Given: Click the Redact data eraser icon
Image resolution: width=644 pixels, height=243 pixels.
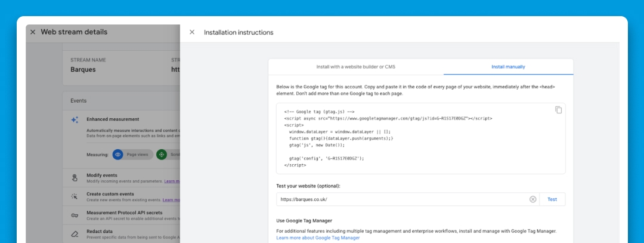Looking at the screenshot, I should coord(75,233).
